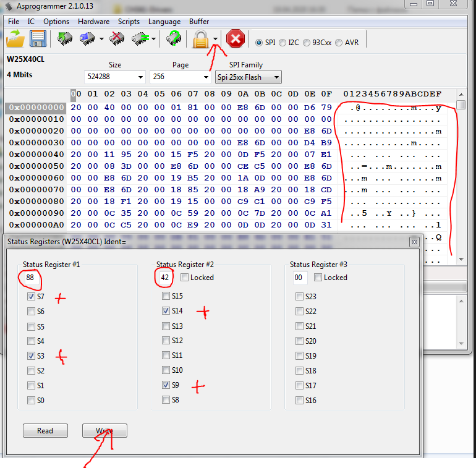This screenshot has height=468, width=476.
Task: Check the Locked box for Status Register #3
Action: pyautogui.click(x=318, y=278)
